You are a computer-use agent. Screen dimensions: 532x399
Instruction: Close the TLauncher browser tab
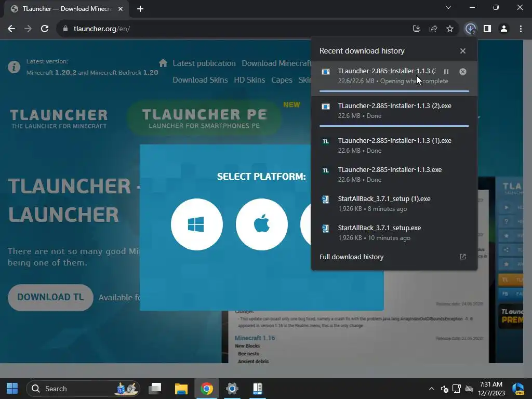tap(121, 9)
